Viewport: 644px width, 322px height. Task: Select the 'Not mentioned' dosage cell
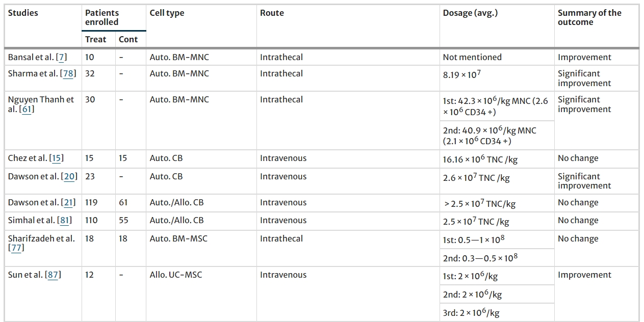(x=472, y=58)
